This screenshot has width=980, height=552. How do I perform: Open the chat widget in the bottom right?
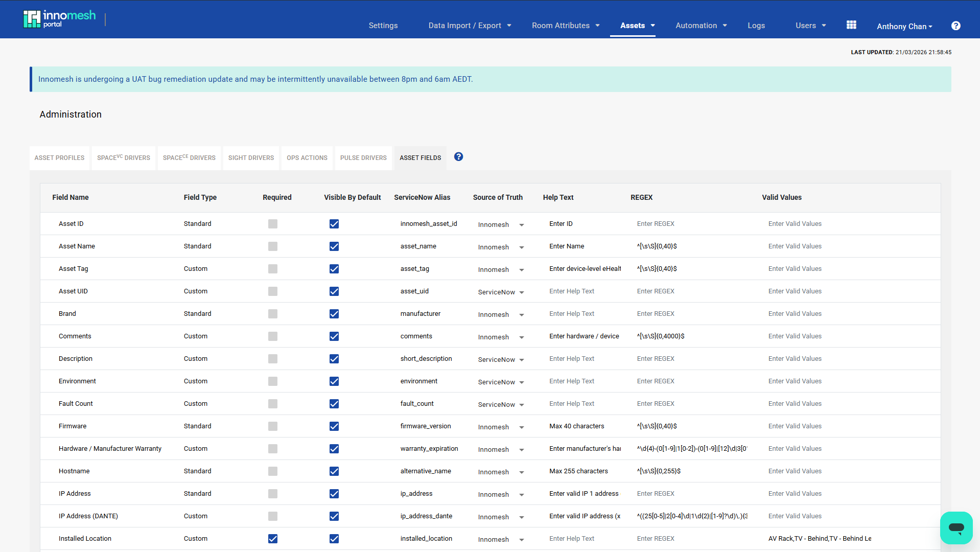click(x=956, y=528)
